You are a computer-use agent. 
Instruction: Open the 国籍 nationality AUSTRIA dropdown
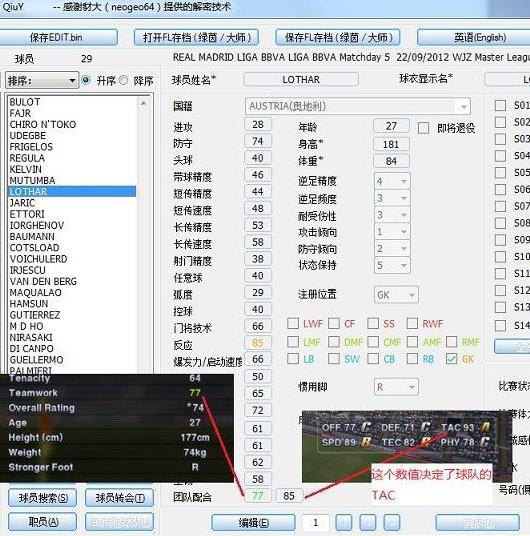(357, 106)
